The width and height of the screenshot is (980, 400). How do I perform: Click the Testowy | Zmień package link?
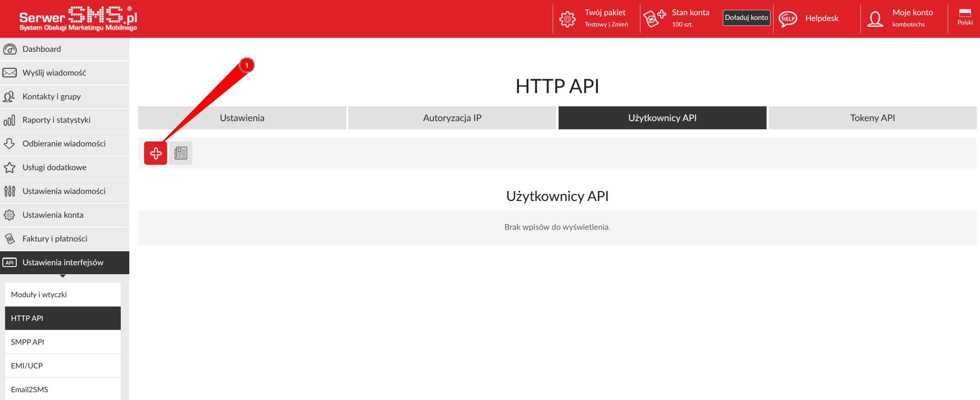pos(606,25)
